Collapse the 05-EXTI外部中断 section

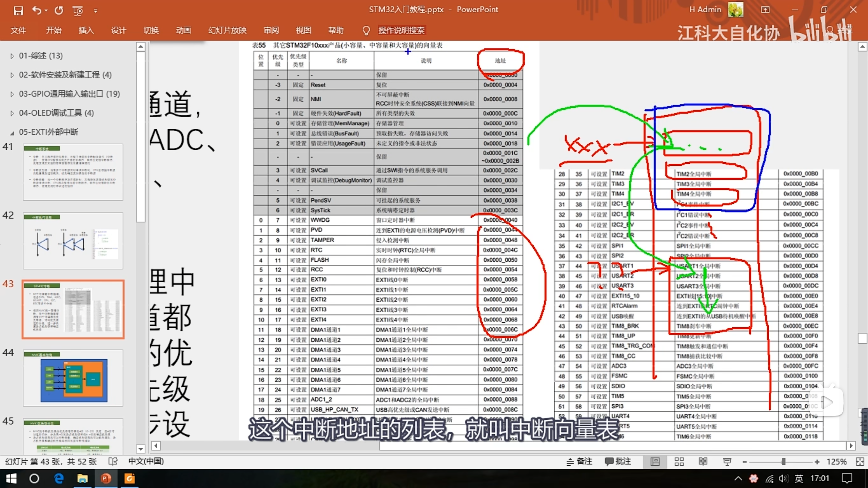tap(12, 133)
